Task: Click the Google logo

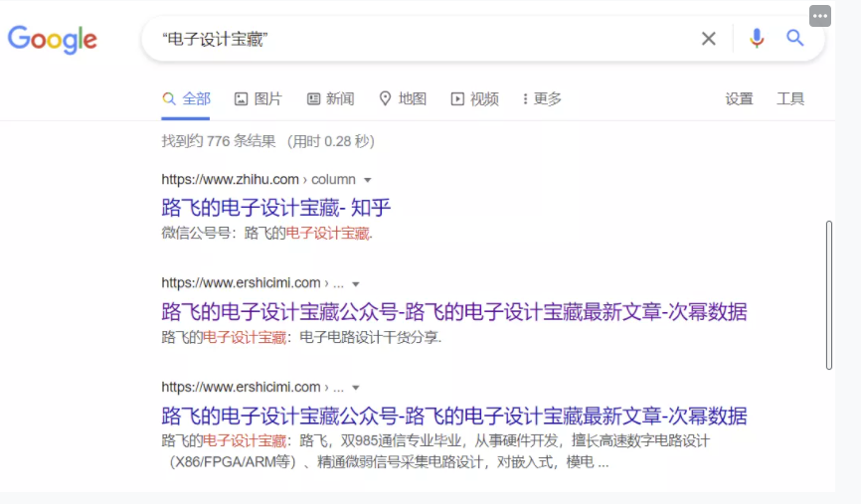Action: tap(52, 39)
